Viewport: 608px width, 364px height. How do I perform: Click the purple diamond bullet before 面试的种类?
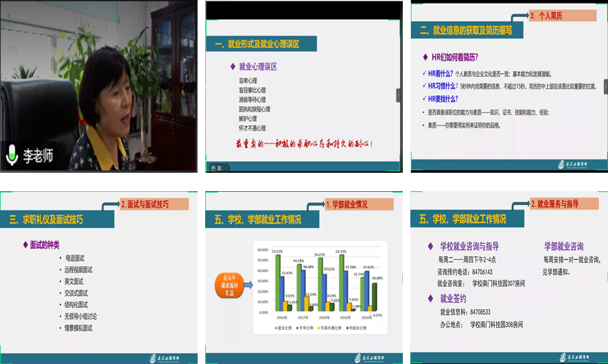point(25,245)
